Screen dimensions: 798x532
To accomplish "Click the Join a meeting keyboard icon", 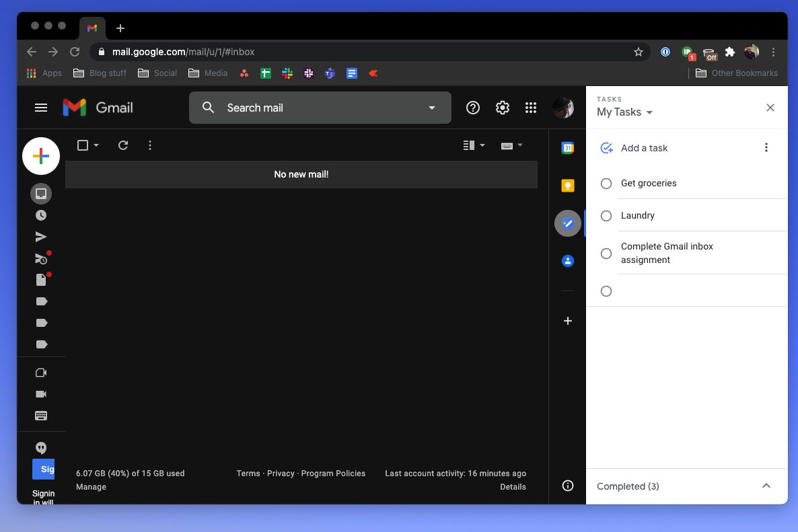I will pos(41,416).
